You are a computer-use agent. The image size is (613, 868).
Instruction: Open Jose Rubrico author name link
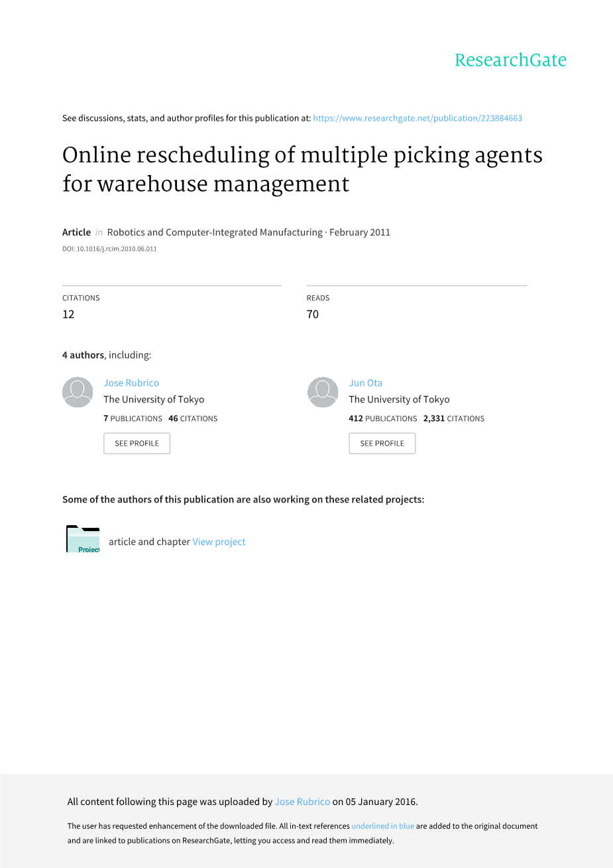pos(131,383)
